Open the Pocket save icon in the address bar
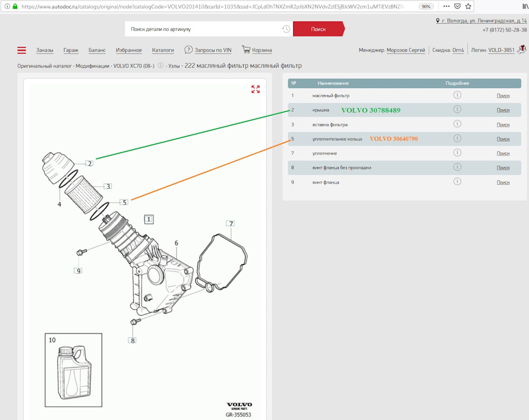529x420 pixels. click(457, 6)
